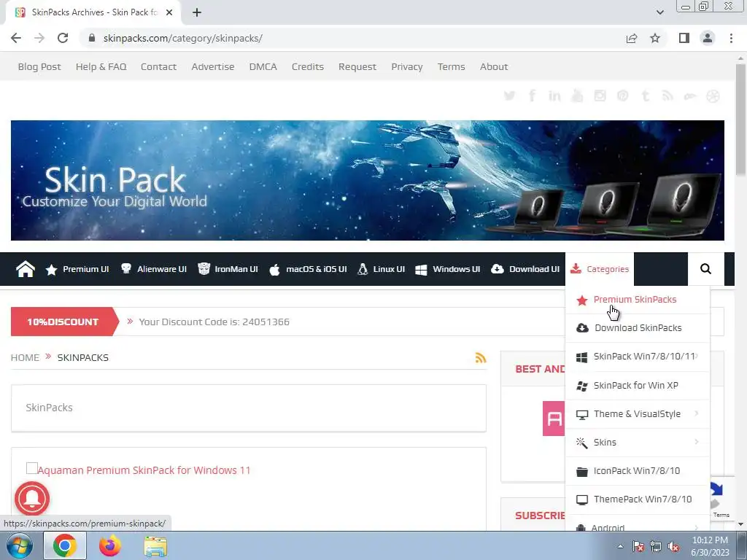747x560 pixels.
Task: Select ThemePack Win7/8/10 entry
Action: (638, 499)
